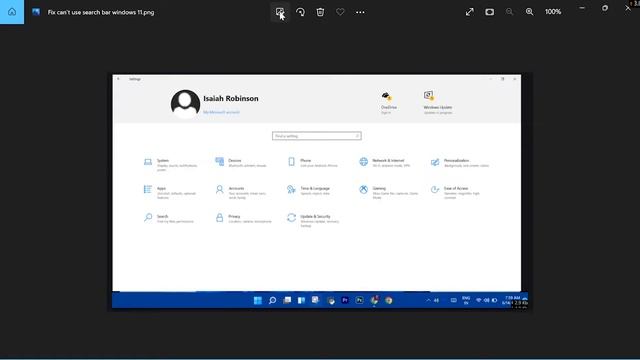This screenshot has height=360, width=640.
Task: Click the 100% zoom level value
Action: point(553,12)
